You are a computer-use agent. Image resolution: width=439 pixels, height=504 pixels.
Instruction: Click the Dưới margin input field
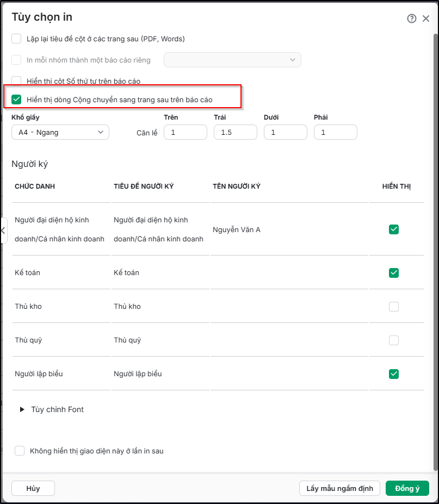pyautogui.click(x=286, y=132)
